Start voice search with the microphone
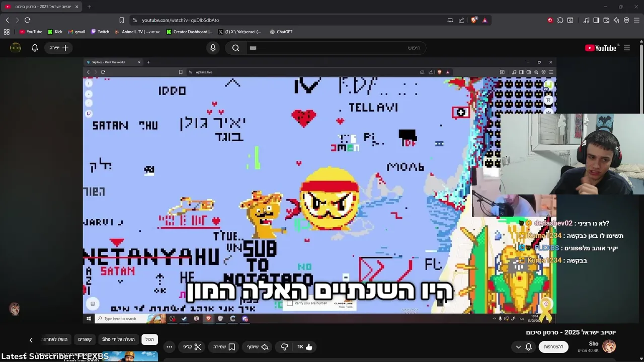 [213, 48]
